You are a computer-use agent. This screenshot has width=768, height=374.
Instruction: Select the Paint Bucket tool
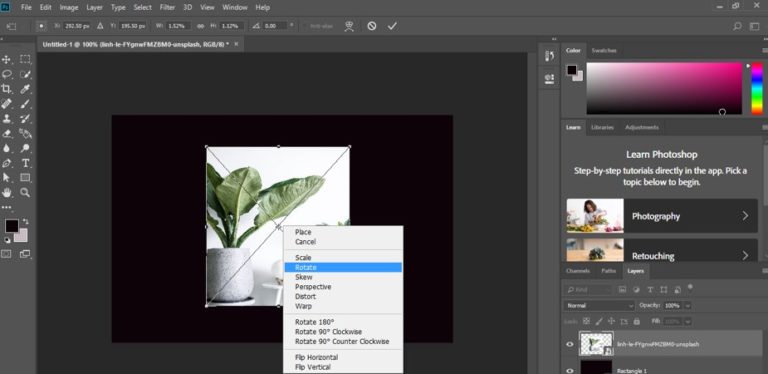[x=25, y=133]
